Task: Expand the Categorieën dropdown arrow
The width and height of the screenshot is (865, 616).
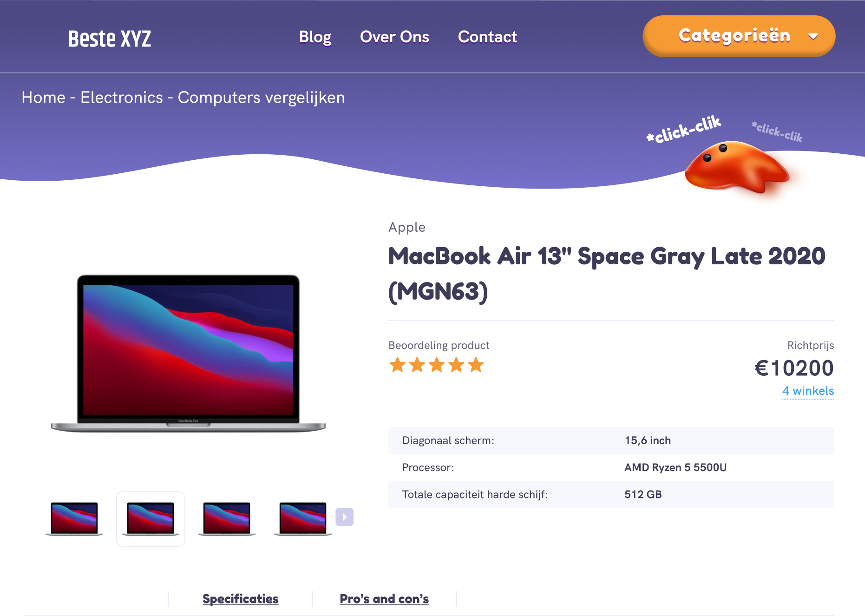Action: tap(813, 37)
